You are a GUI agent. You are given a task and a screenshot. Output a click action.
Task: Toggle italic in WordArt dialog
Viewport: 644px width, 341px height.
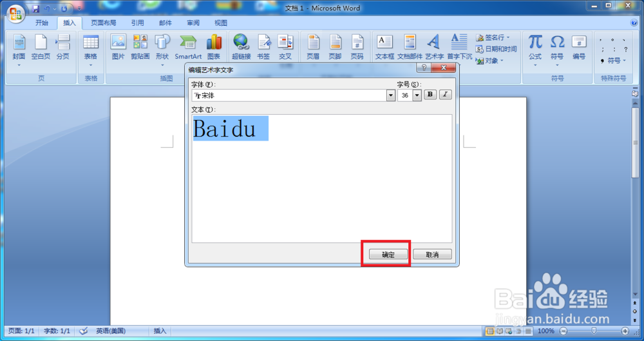pos(445,95)
